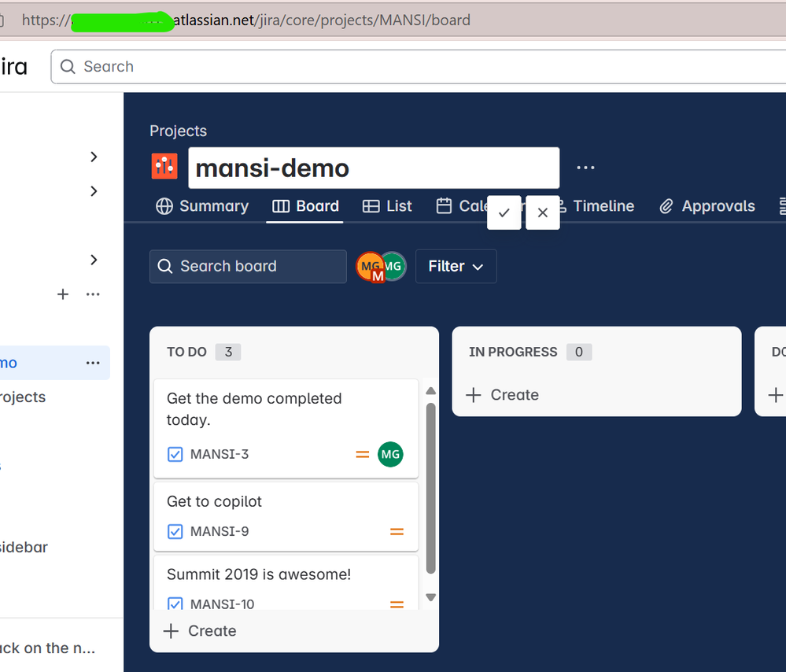Image resolution: width=786 pixels, height=672 pixels.
Task: Open the project more actions menu
Action: pyautogui.click(x=585, y=168)
